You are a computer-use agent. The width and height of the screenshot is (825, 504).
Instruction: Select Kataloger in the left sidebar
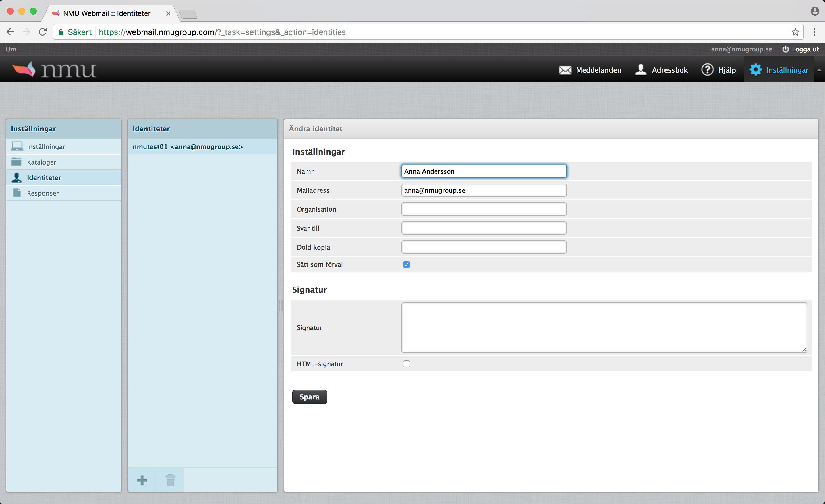pos(64,162)
